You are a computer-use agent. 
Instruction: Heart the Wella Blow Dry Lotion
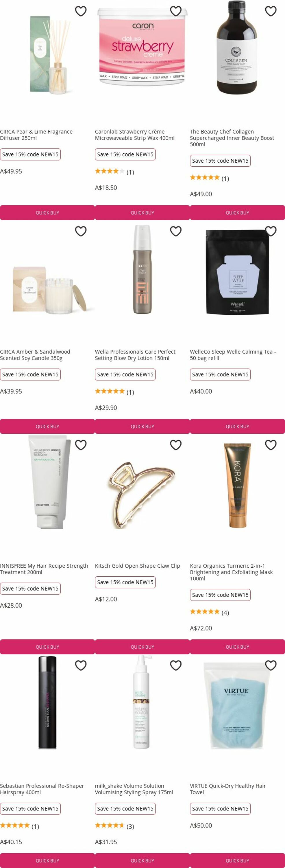point(176,231)
